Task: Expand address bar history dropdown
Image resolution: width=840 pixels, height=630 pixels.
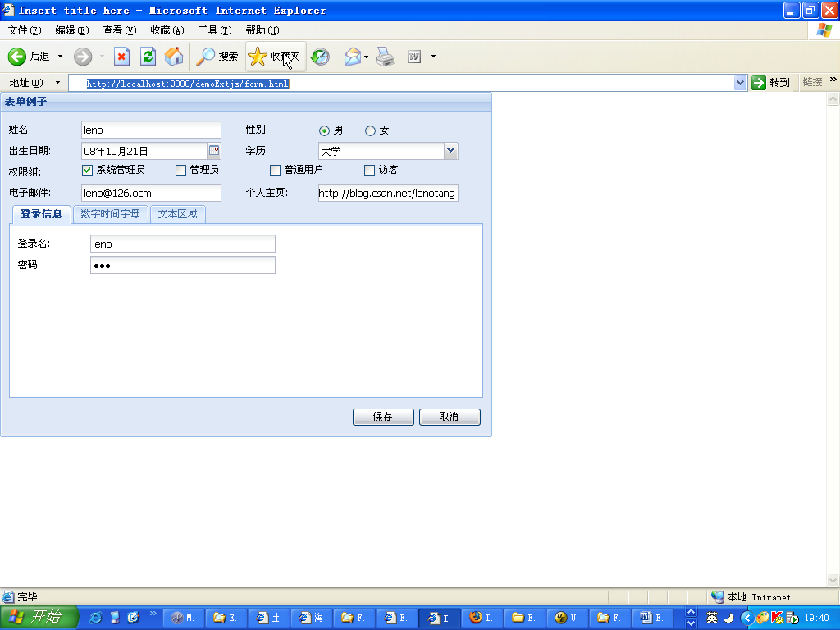Action: coord(741,83)
